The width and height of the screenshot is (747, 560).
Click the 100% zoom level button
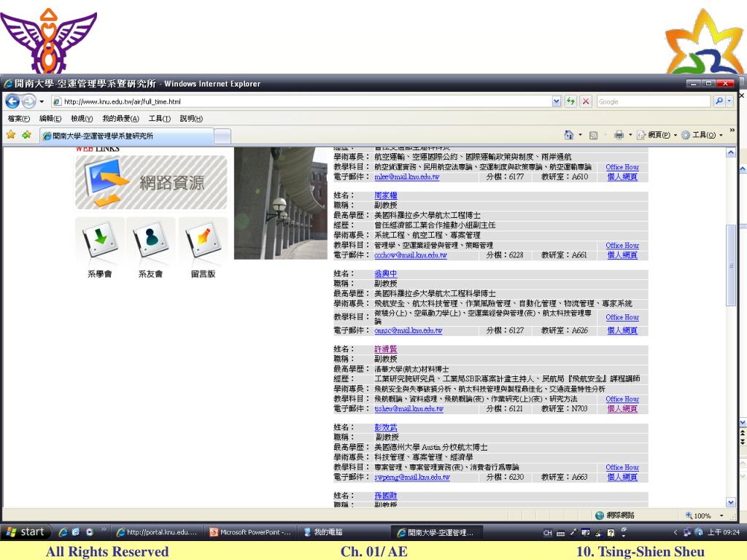click(x=698, y=516)
